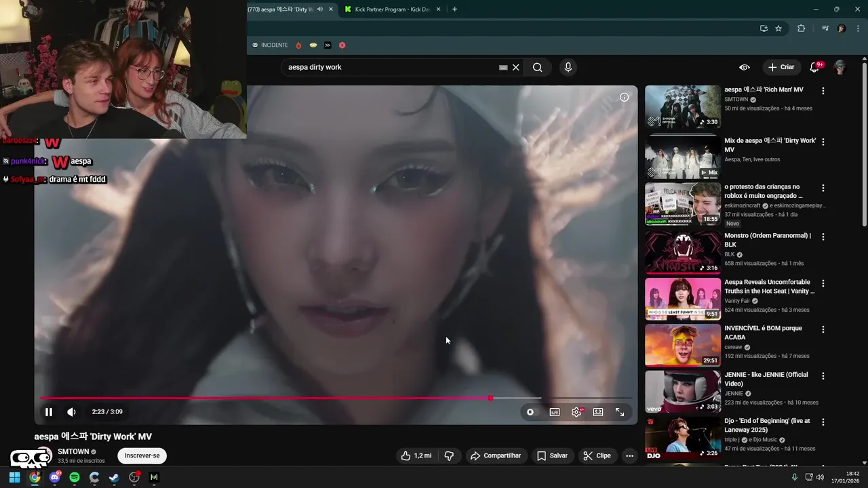Open Mix de aespa 'Dirty Work' thumbnail
The height and width of the screenshot is (488, 868).
pos(683,157)
